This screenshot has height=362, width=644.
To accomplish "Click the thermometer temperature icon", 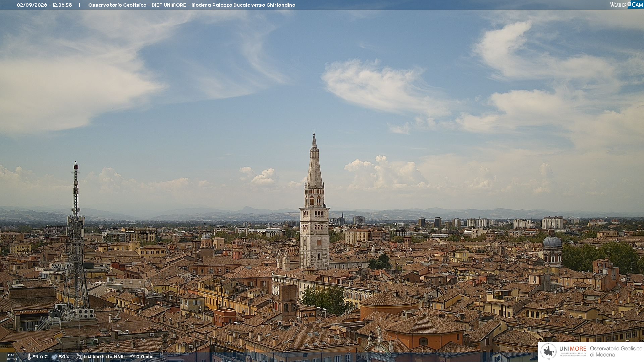I will (x=29, y=357).
